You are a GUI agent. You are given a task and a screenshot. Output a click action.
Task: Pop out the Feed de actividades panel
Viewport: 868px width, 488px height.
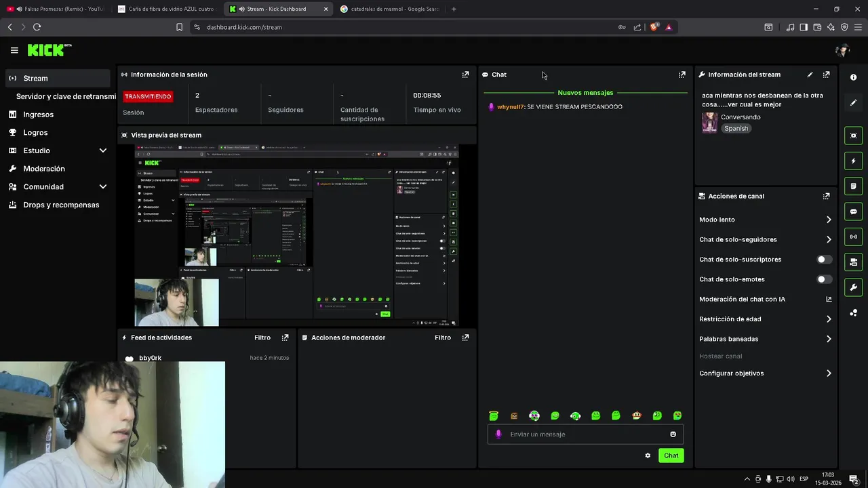click(x=285, y=338)
